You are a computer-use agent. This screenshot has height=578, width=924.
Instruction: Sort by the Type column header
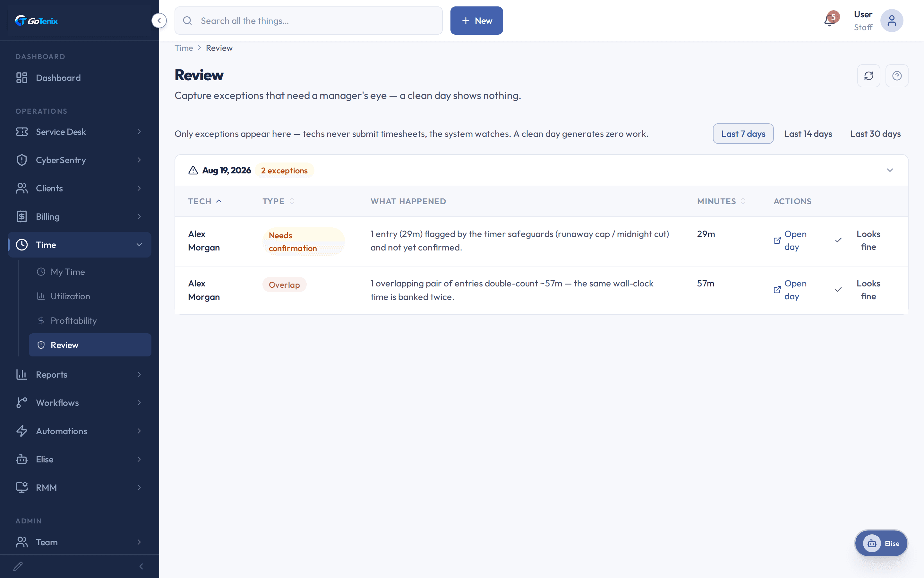click(278, 201)
